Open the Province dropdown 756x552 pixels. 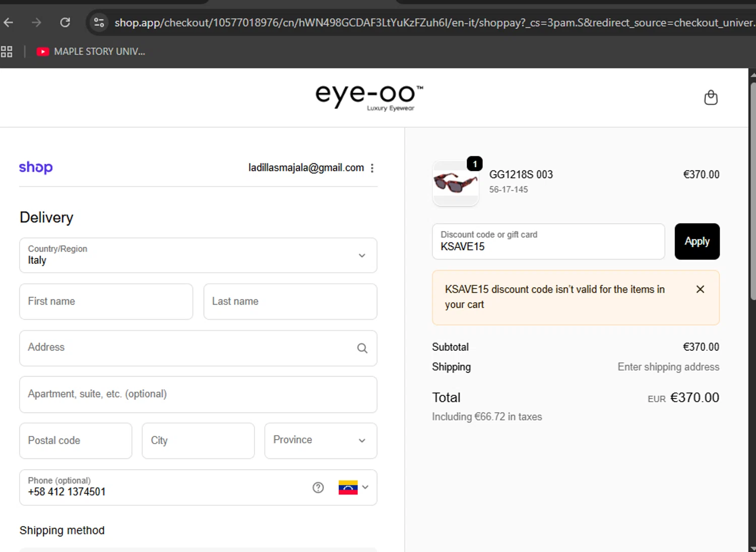321,441
